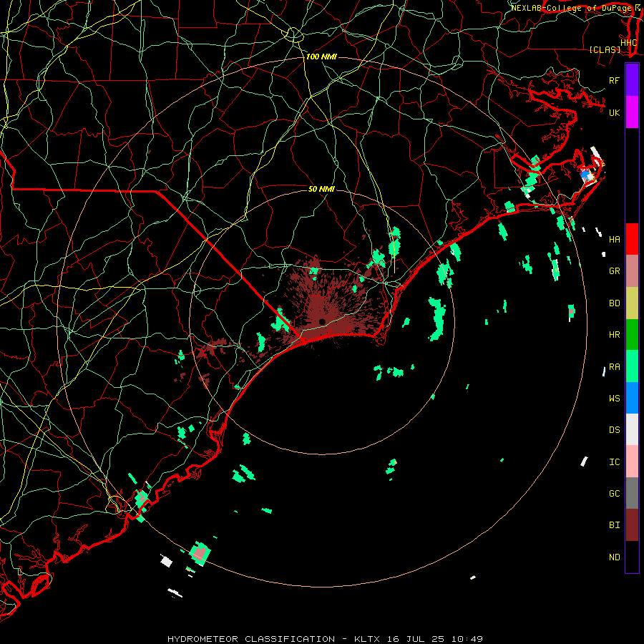
Task: Click the RA legend label
Action: 614,366
